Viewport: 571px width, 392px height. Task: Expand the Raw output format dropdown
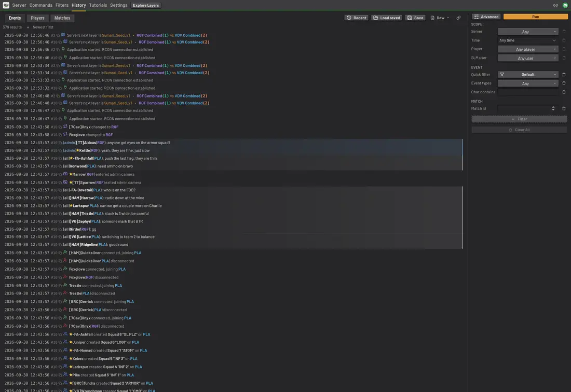click(440, 18)
